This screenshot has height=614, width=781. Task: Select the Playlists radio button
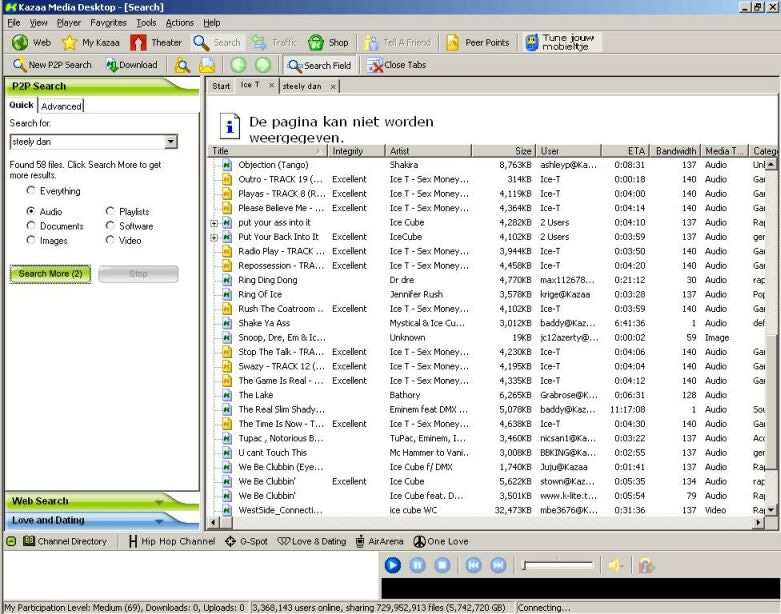click(x=110, y=211)
